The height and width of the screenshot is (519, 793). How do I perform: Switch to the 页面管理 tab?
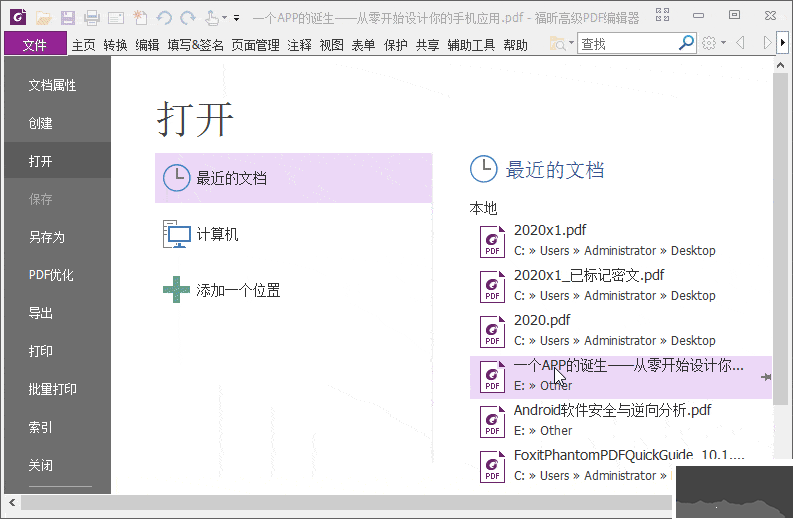[255, 45]
